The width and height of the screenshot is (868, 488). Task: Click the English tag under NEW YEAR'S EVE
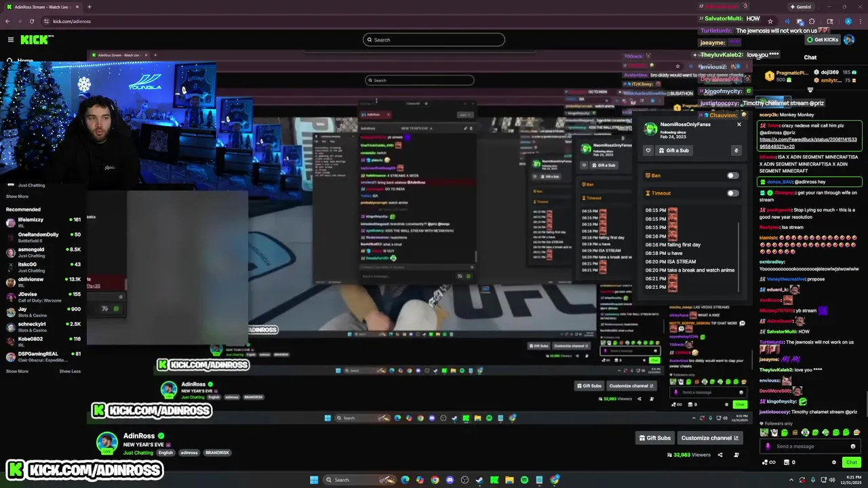tap(166, 453)
